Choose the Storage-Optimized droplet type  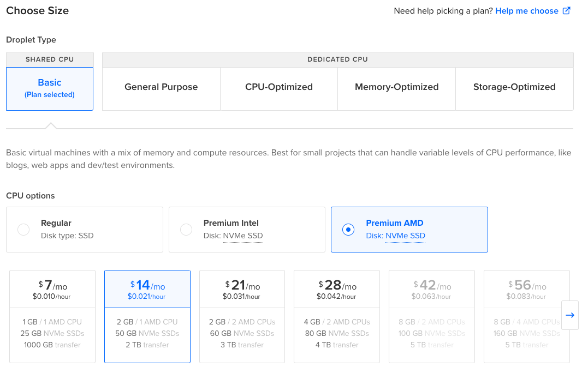[514, 87]
